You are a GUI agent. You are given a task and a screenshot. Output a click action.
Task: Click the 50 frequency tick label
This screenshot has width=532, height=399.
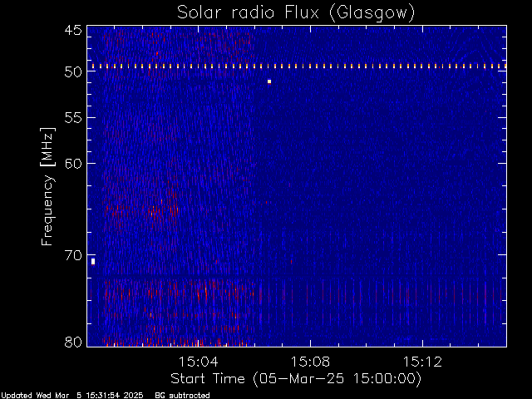[x=73, y=71]
